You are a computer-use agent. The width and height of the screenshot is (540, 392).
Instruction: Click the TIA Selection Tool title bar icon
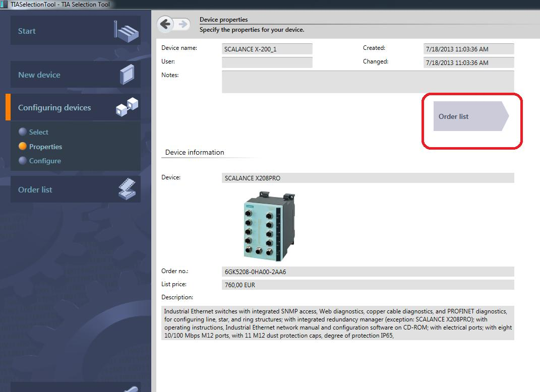pyautogui.click(x=4, y=5)
